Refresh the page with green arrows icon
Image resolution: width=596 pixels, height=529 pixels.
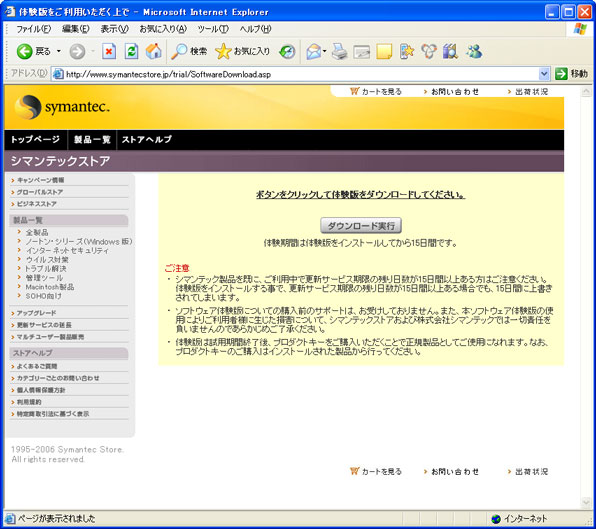pyautogui.click(x=132, y=51)
